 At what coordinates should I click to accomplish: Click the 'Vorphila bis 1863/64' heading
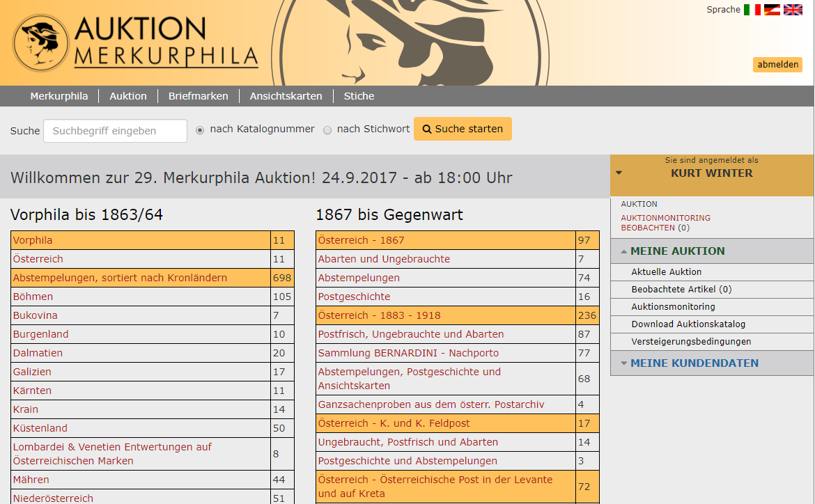coord(87,214)
